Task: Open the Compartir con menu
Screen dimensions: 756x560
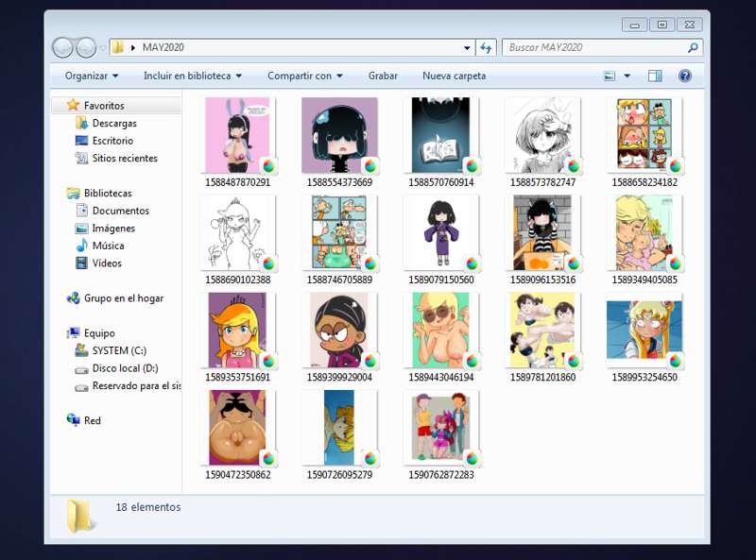Action: [304, 76]
